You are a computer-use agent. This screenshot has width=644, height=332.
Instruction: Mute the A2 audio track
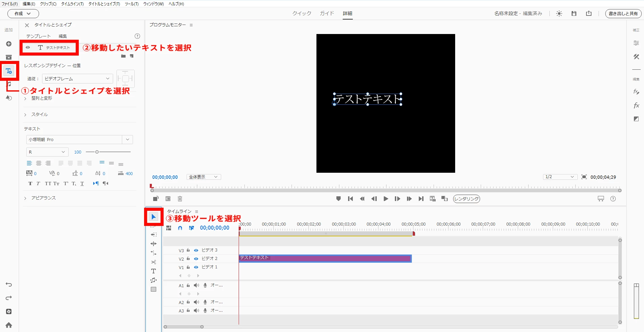tap(197, 302)
